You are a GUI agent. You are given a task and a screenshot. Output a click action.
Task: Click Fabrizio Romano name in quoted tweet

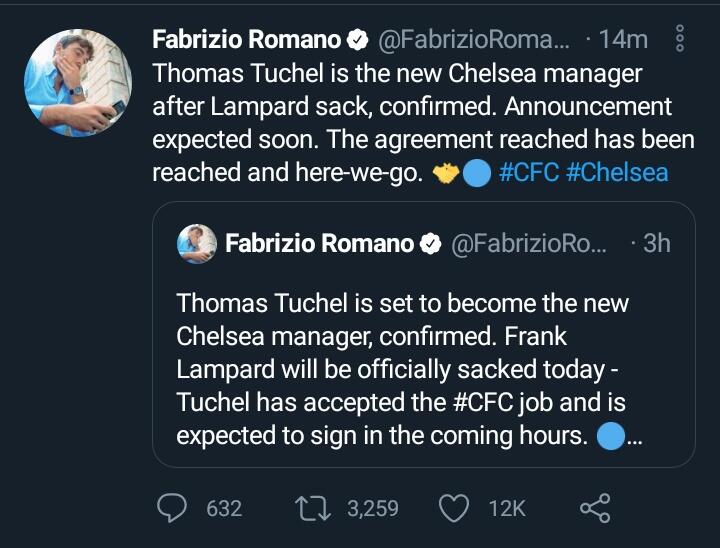[320, 243]
